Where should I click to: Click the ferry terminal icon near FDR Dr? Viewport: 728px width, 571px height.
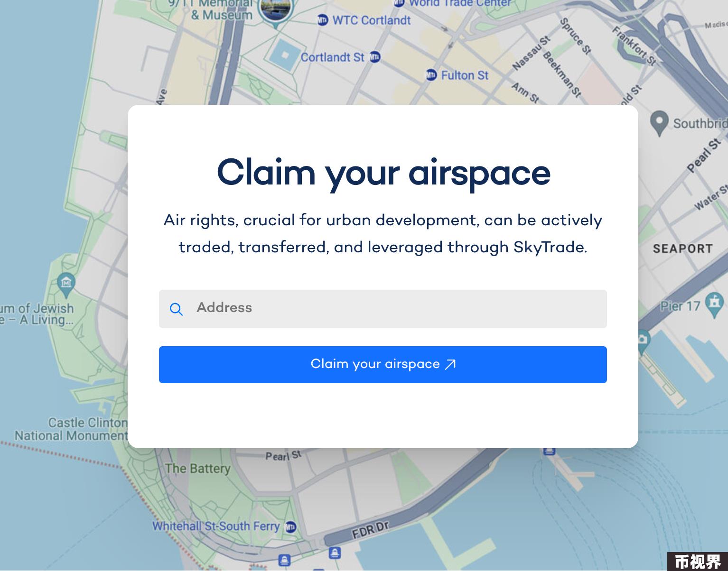[335, 552]
